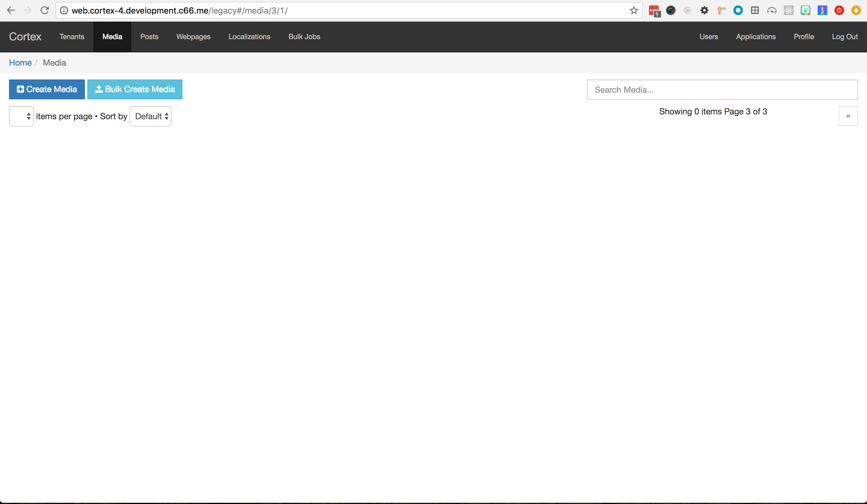Open the Localizations menu item
The height and width of the screenshot is (504, 867).
[250, 37]
